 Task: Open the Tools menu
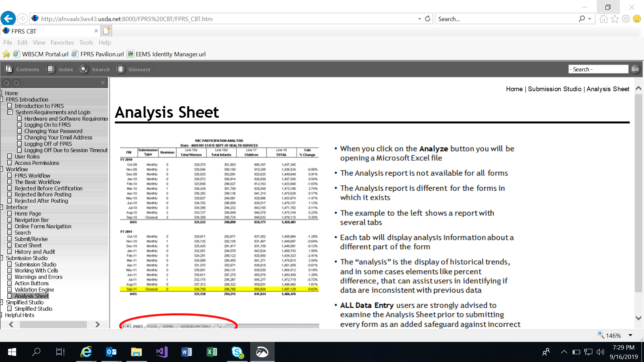[86, 43]
